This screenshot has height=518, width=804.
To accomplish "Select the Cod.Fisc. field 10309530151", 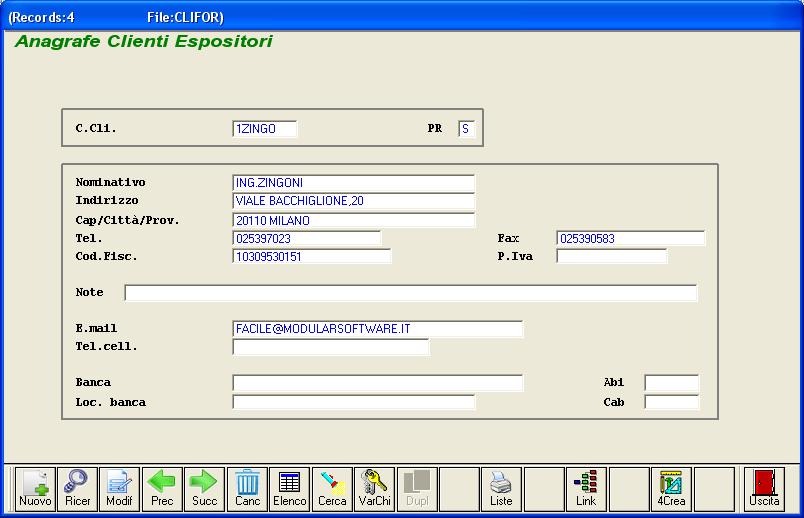I will 312,256.
